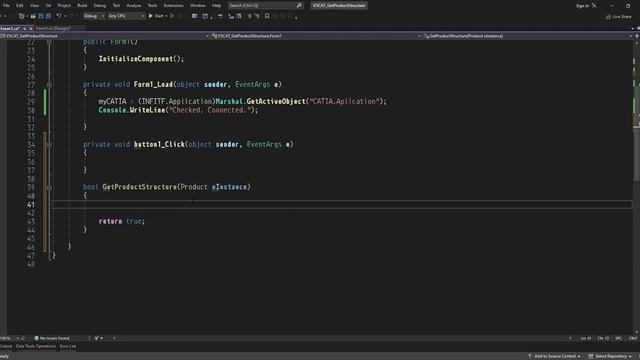Screen dimensions: 640x360
Task: Click the search magnifier icon
Action: [299, 6]
